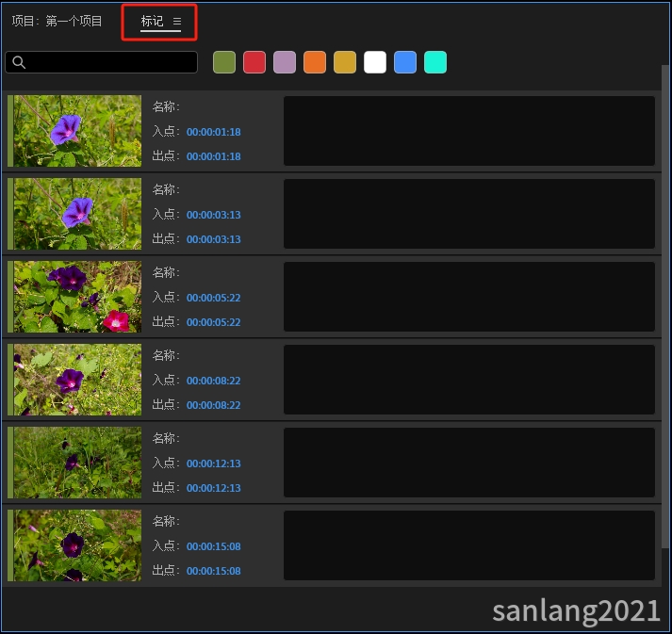Select marker thumbnail at 00:00:08:22
This screenshot has width=672, height=634.
click(77, 380)
